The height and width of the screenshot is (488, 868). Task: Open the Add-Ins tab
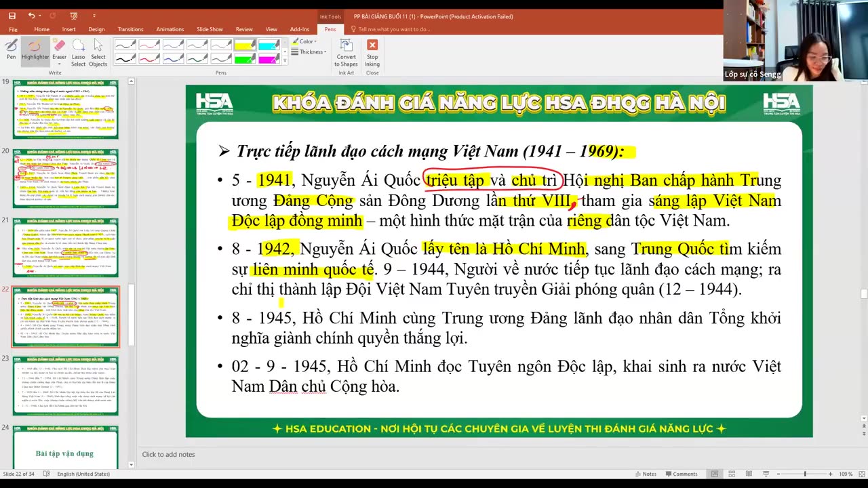point(299,29)
